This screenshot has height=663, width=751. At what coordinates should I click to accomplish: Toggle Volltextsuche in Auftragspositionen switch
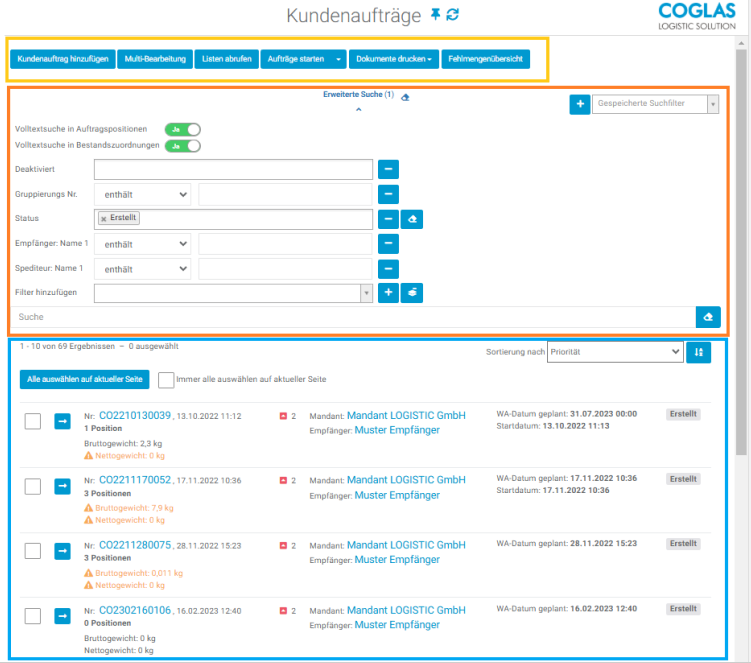point(183,129)
